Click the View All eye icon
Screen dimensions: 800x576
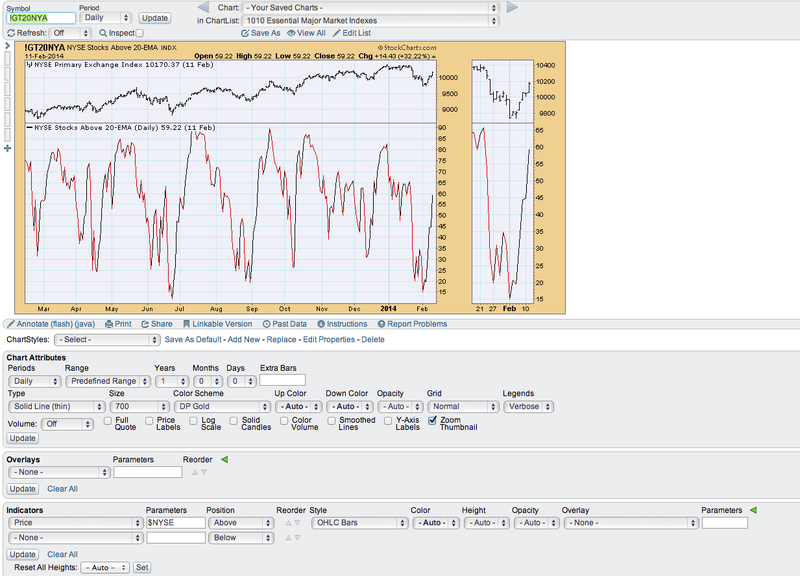pyautogui.click(x=291, y=33)
